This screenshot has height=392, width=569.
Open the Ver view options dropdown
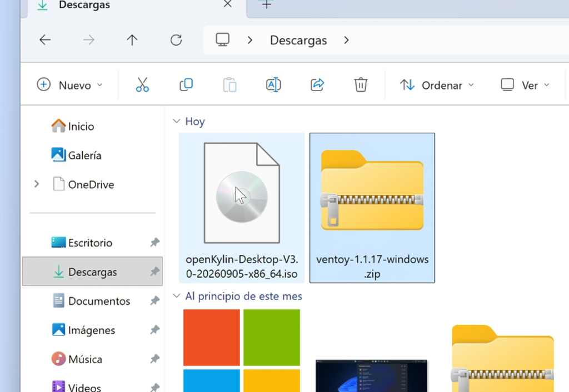525,85
